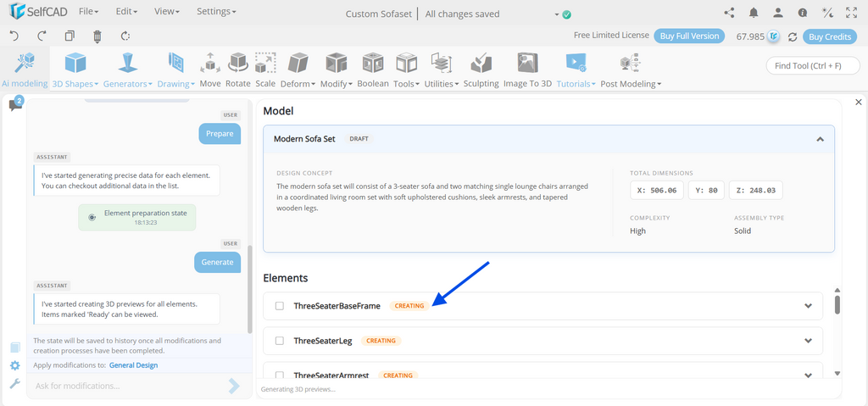Image resolution: width=868 pixels, height=406 pixels.
Task: Click the document icon in the left sidebar
Action: [x=15, y=348]
